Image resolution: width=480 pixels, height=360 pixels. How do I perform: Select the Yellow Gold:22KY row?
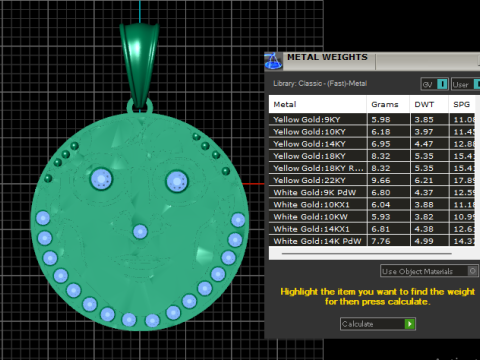(372, 180)
